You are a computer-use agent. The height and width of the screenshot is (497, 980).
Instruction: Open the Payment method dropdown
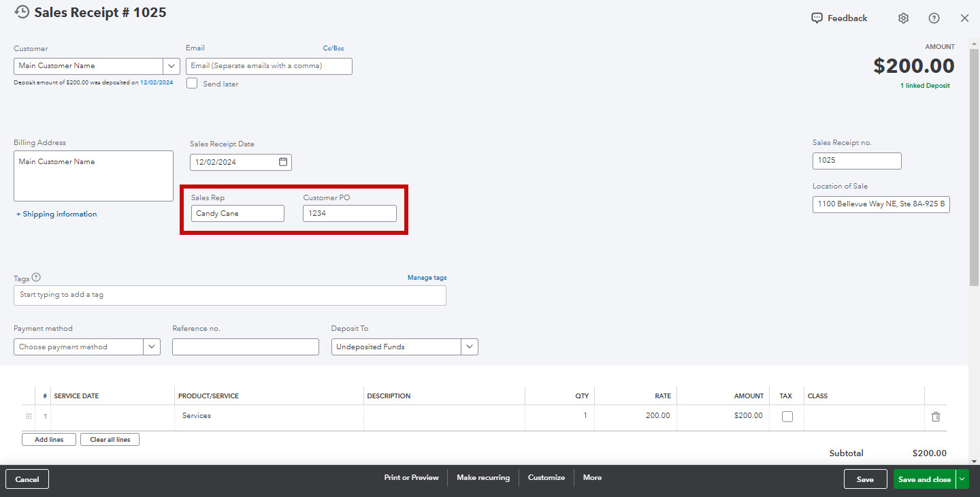[x=152, y=347]
